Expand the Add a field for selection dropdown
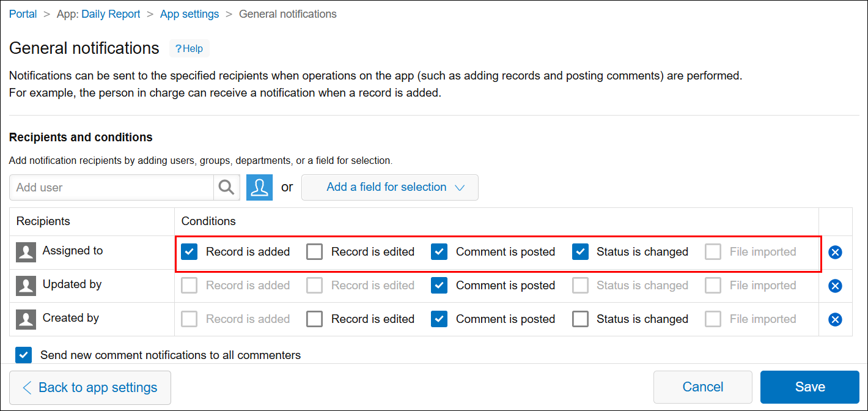The height and width of the screenshot is (411, 868). click(x=389, y=188)
